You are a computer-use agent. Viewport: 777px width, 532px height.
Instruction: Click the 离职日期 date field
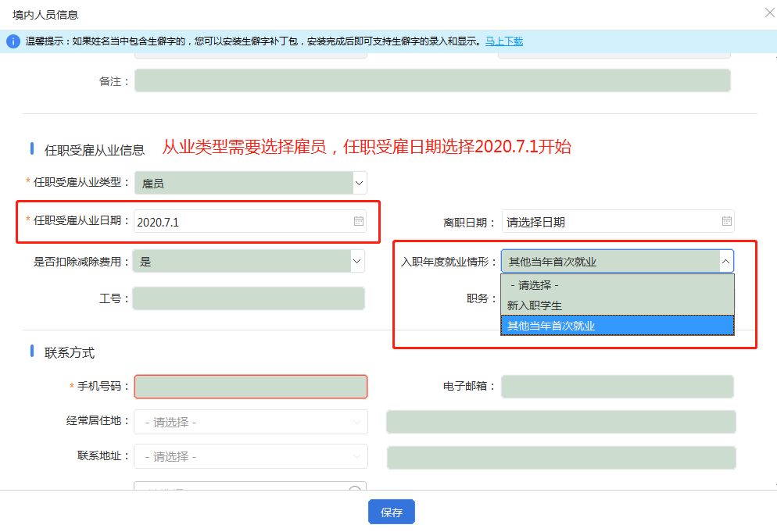(x=618, y=221)
